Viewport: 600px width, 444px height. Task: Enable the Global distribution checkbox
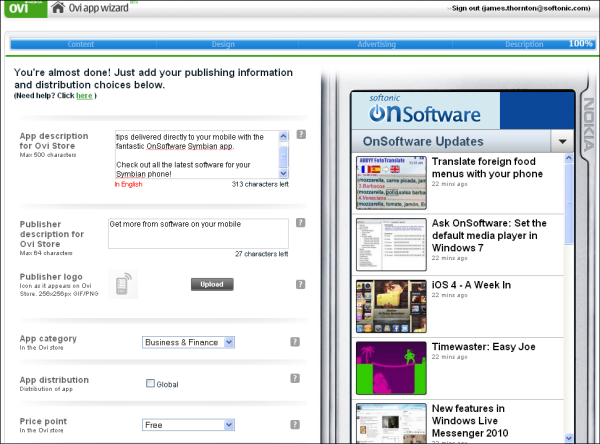pyautogui.click(x=150, y=383)
